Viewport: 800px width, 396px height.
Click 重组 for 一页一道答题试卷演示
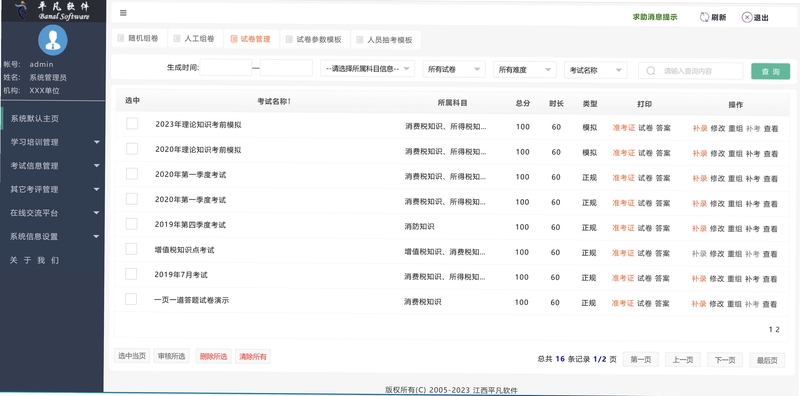(x=734, y=304)
